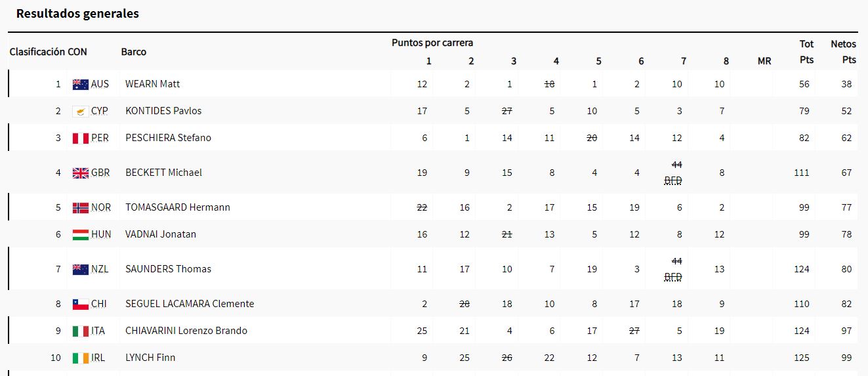Click BECKETT Michael's BFD score in race 7
The image size is (868, 376).
[x=673, y=181]
